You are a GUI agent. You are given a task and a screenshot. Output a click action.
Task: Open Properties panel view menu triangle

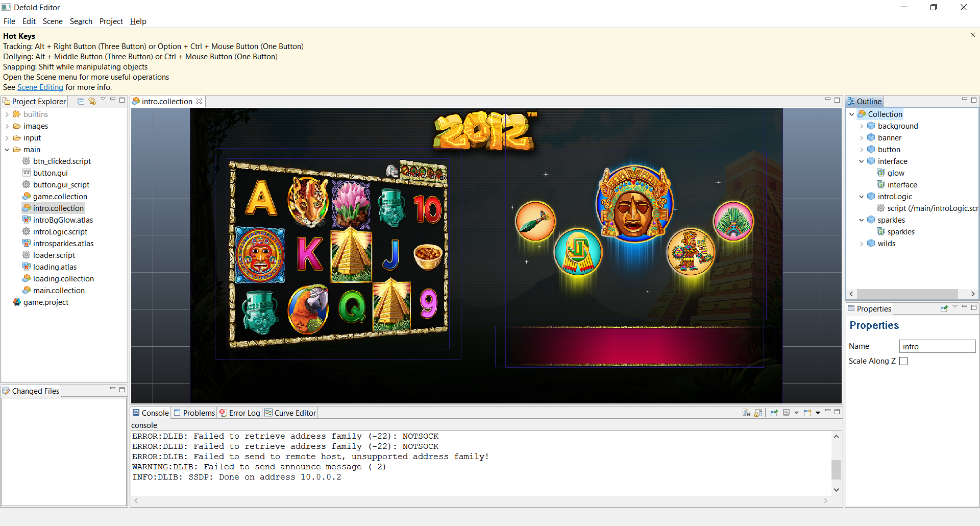(955, 306)
